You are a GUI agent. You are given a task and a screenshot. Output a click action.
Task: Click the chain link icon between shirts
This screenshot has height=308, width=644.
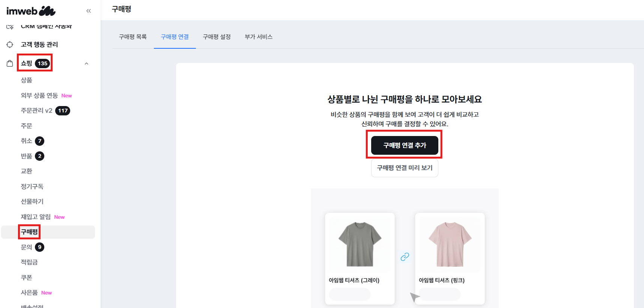point(405,257)
